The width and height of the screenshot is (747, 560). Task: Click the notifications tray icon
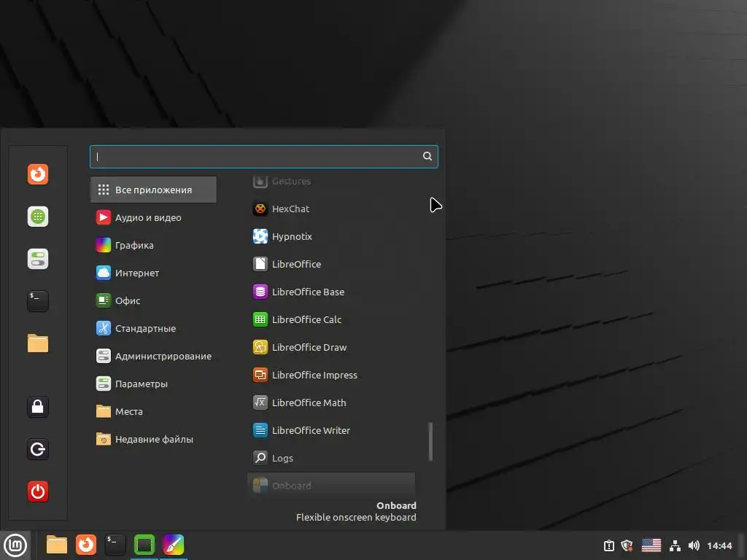609,545
